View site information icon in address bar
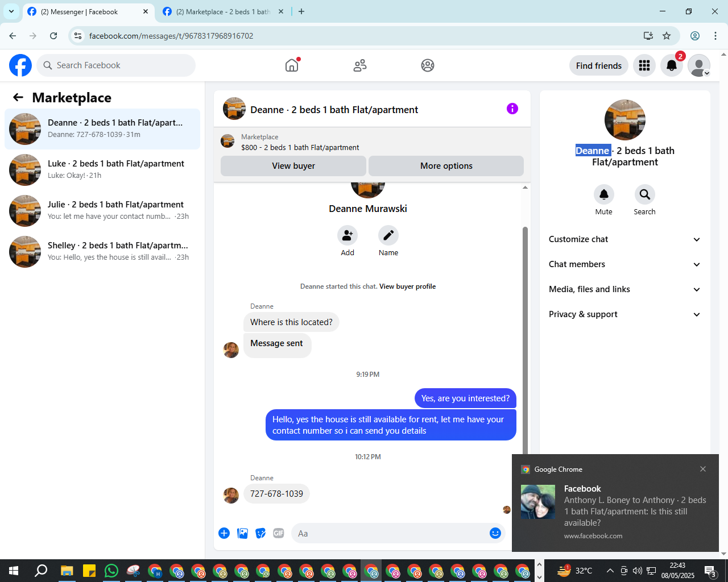The width and height of the screenshot is (728, 582). click(x=78, y=36)
